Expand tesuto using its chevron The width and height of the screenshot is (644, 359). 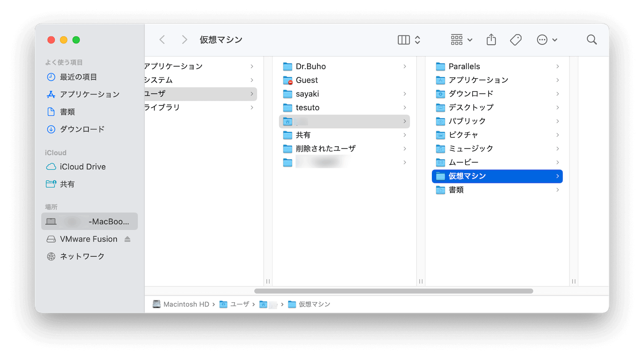(405, 108)
